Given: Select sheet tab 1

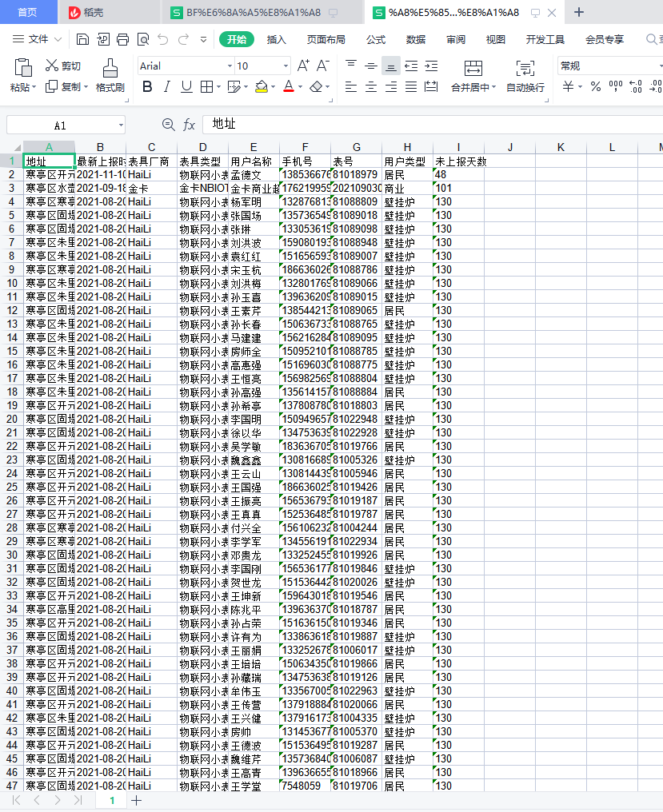Looking at the screenshot, I should coord(112,800).
